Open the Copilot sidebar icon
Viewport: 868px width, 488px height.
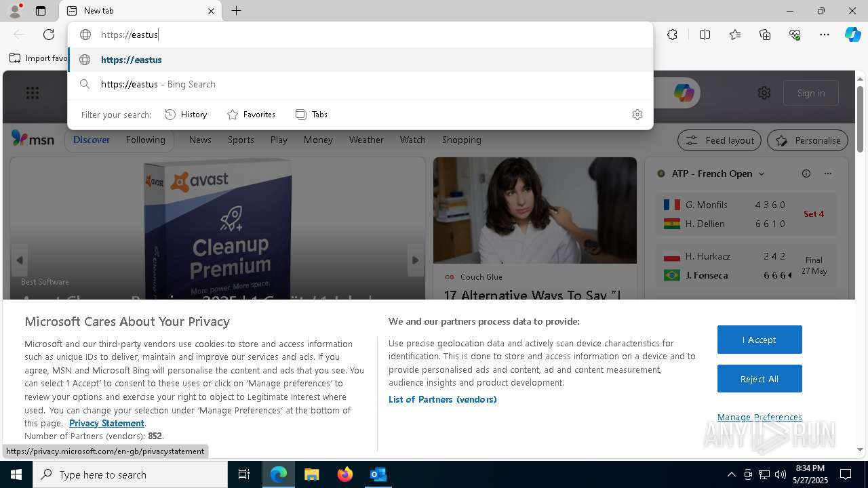pyautogui.click(x=852, y=35)
